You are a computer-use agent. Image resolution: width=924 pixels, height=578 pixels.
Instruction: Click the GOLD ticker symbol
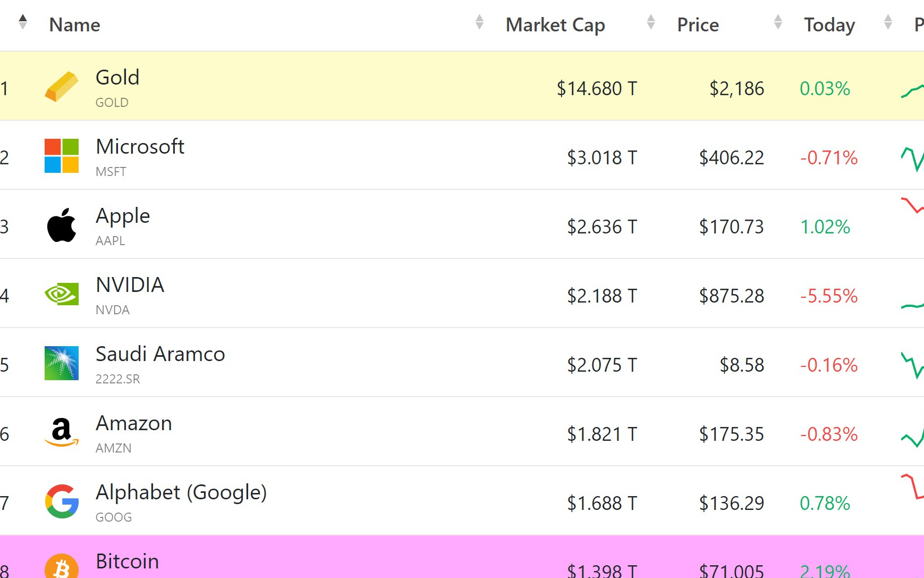tap(112, 103)
